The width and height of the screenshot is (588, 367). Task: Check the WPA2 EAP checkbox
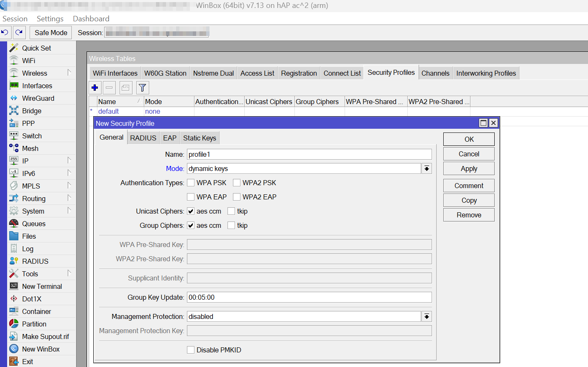pos(237,197)
